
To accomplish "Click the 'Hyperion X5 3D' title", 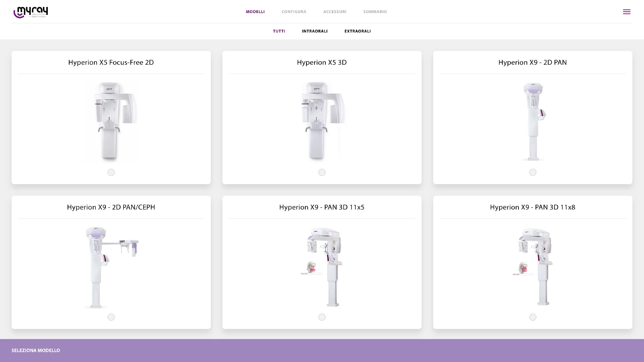I will pyautogui.click(x=322, y=63).
